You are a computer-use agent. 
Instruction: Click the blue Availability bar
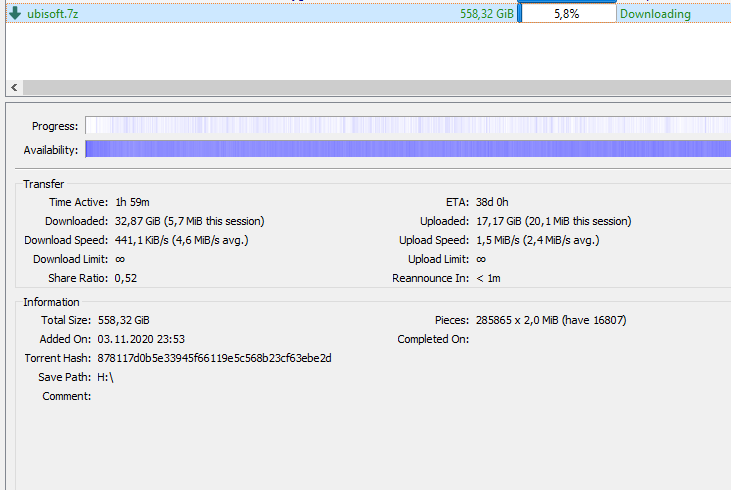pyautogui.click(x=407, y=149)
